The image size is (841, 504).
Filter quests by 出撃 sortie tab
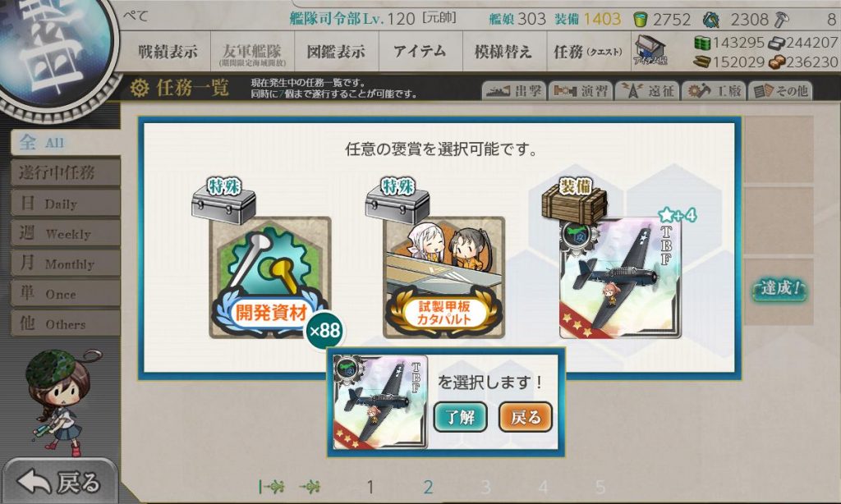514,91
